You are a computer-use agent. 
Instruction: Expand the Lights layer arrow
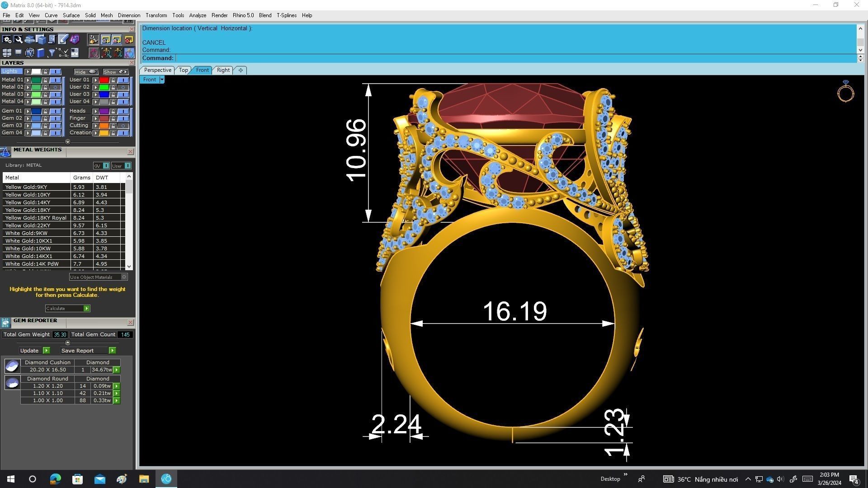28,72
